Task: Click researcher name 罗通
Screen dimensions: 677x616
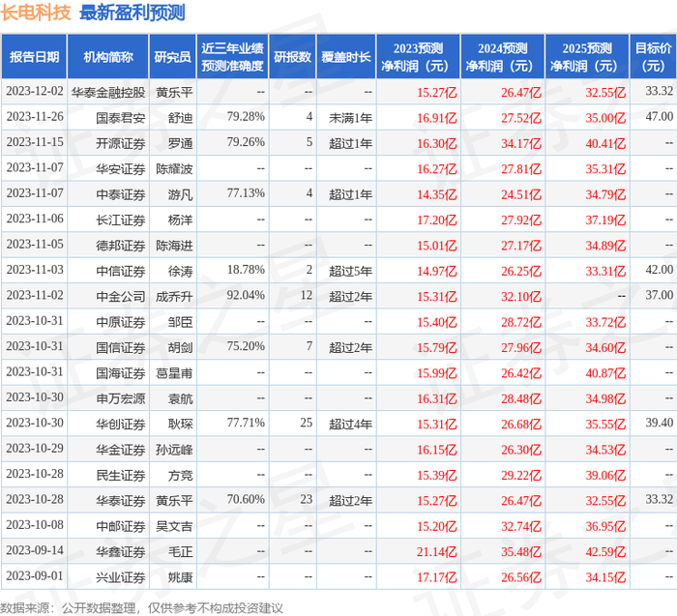Action: (x=180, y=143)
